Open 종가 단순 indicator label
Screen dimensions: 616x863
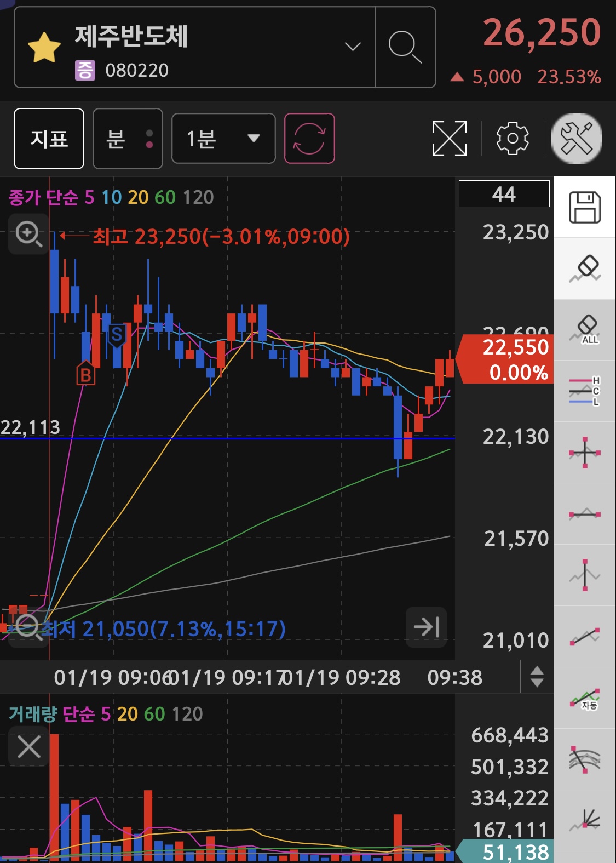point(43,197)
